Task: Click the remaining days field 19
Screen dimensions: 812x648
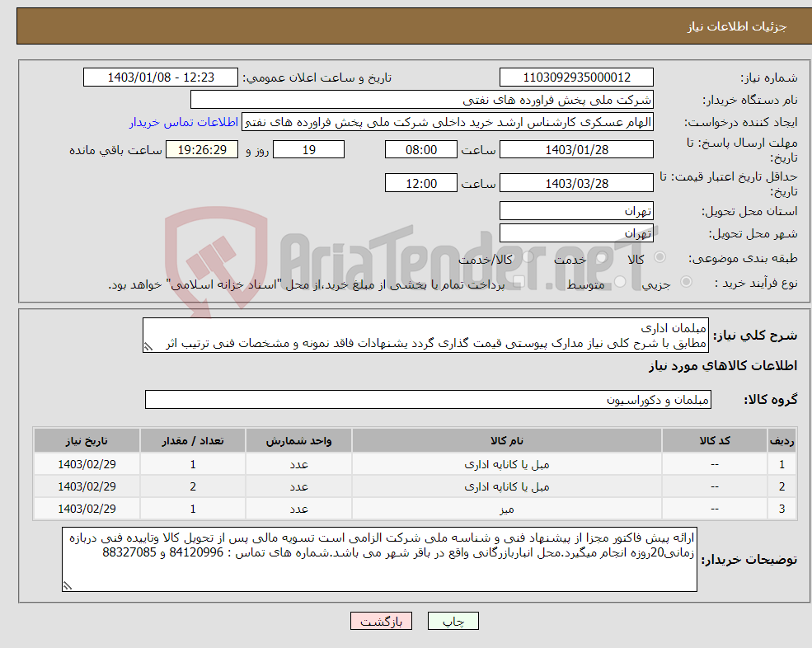Action: tap(308, 150)
